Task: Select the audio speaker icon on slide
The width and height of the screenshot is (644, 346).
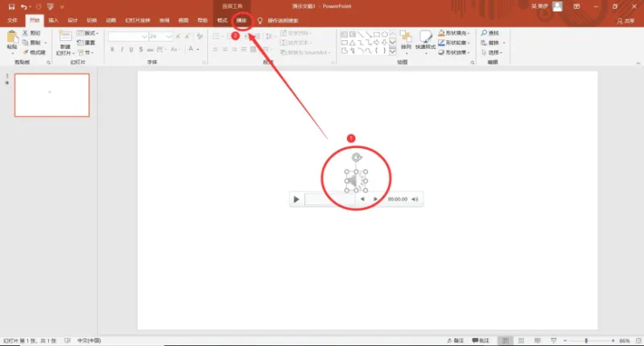Action: [x=356, y=180]
